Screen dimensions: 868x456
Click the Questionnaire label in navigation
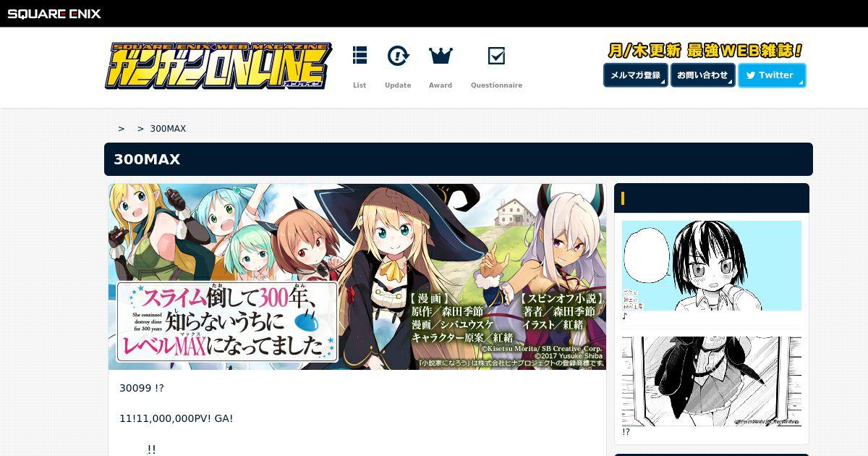[x=496, y=85]
